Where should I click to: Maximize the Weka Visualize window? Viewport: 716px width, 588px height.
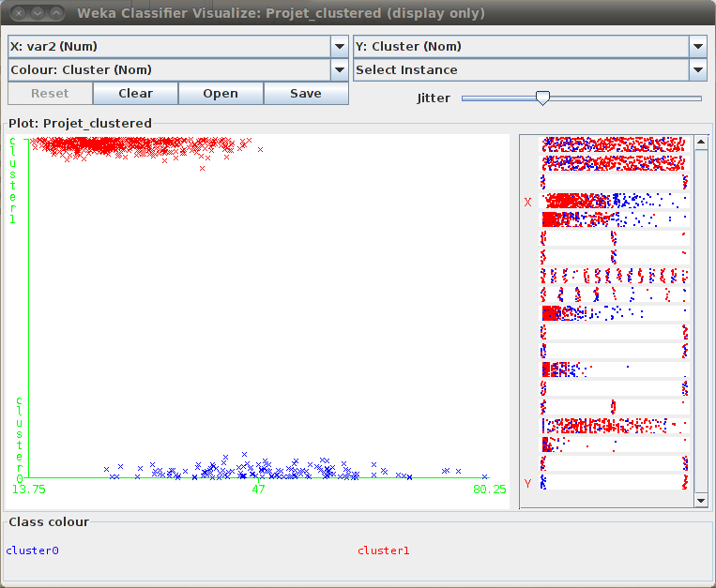56,13
